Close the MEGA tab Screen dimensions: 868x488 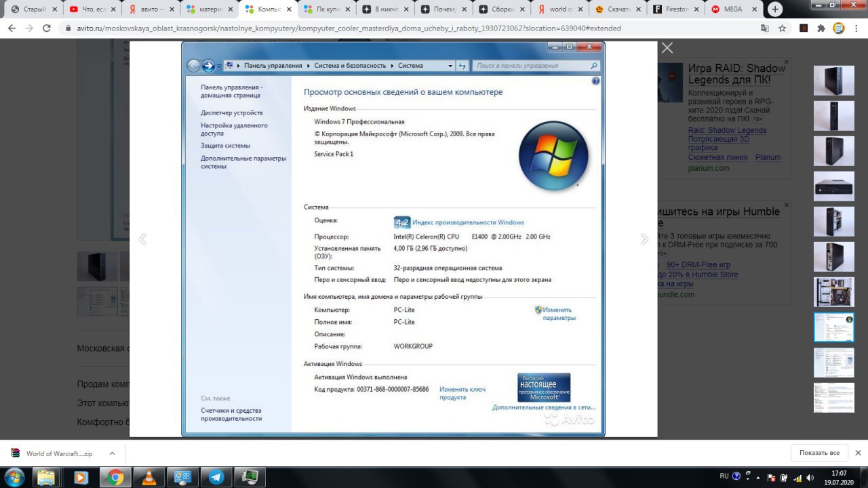[x=754, y=9]
